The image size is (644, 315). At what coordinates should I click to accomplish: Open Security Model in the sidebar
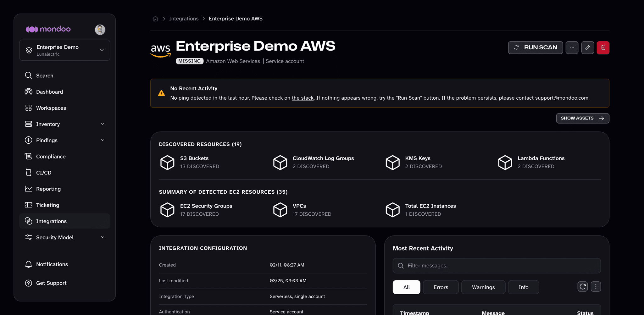tap(65, 237)
